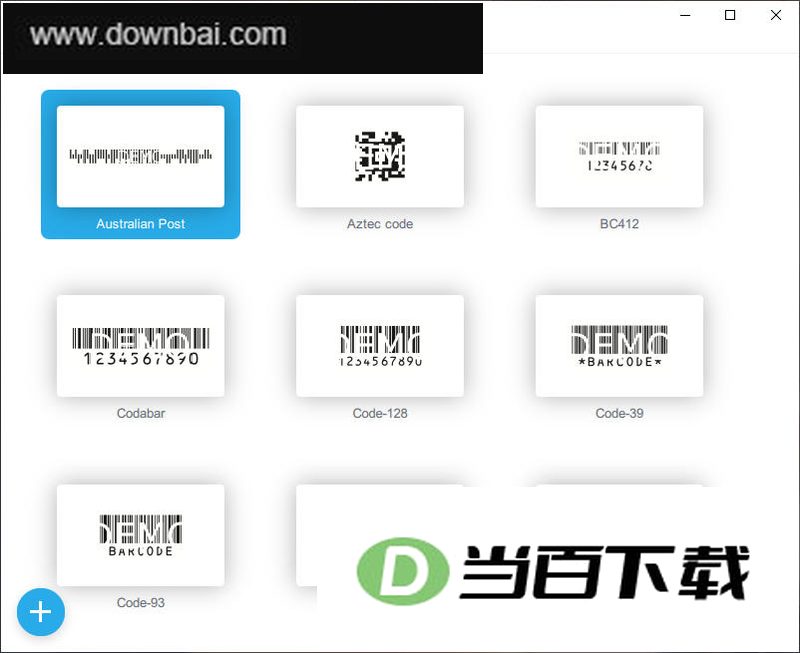Pick the Code-93 barcode thumbnail
The width and height of the screenshot is (800, 653).
click(x=140, y=535)
